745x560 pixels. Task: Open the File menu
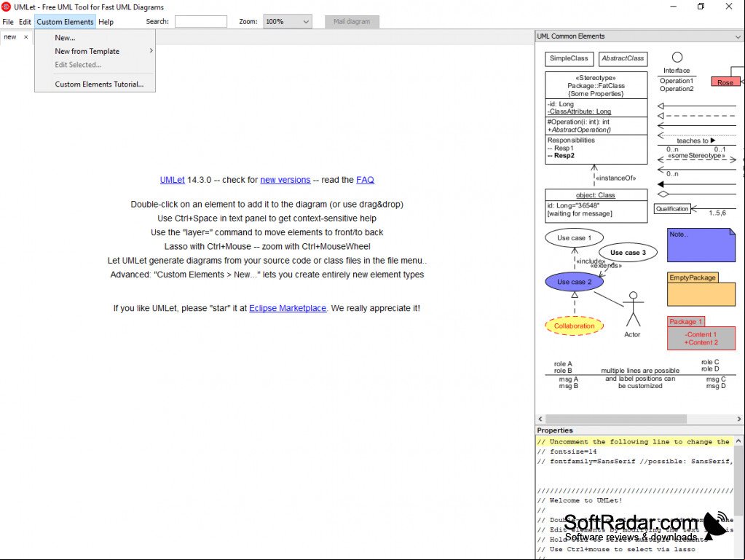[8, 22]
